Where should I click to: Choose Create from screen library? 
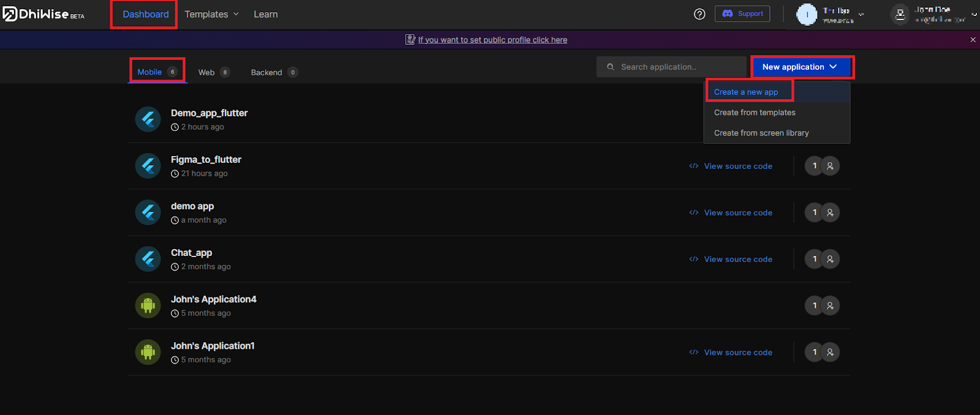pyautogui.click(x=761, y=133)
